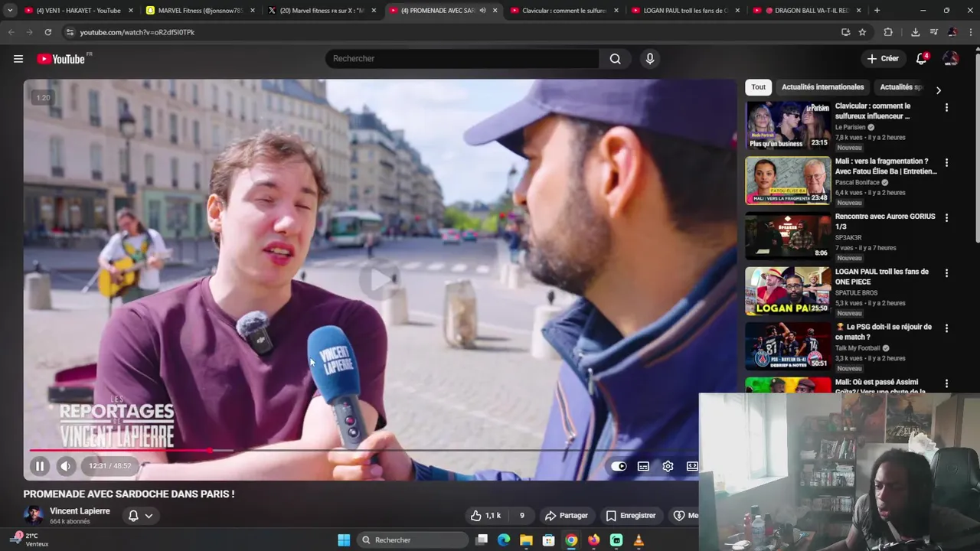Click the search magnifier button
980x551 pixels.
pos(615,59)
